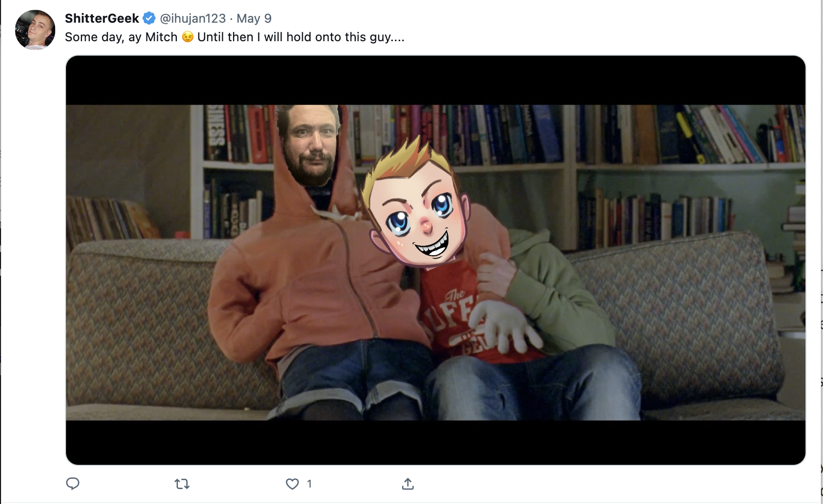Open the May 9 timestamp permalink
Screen dimensions: 823x504
(x=254, y=19)
